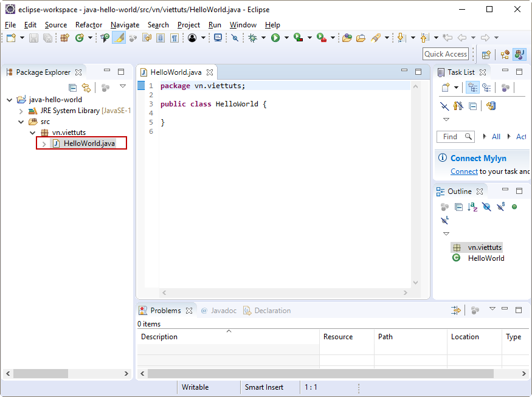The width and height of the screenshot is (532, 397).
Task: Toggle Categorized view in Task List
Action: tap(472, 88)
